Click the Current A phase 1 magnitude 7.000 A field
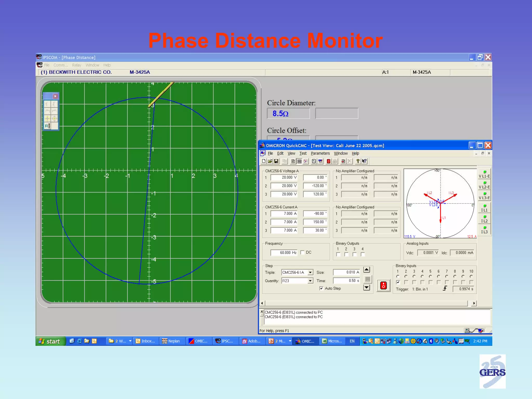 (284, 214)
